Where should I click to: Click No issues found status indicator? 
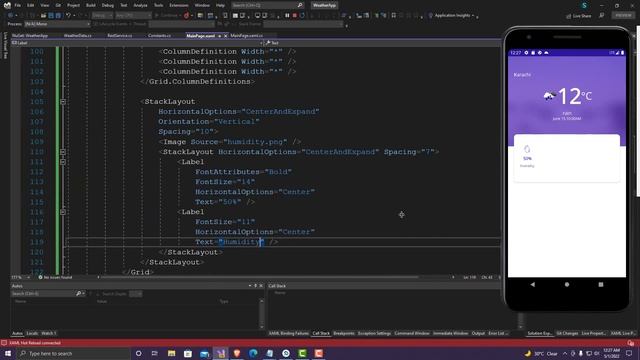coord(55,278)
